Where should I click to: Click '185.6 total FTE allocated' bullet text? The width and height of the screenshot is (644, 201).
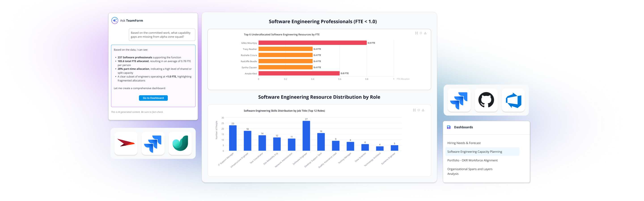133,61
